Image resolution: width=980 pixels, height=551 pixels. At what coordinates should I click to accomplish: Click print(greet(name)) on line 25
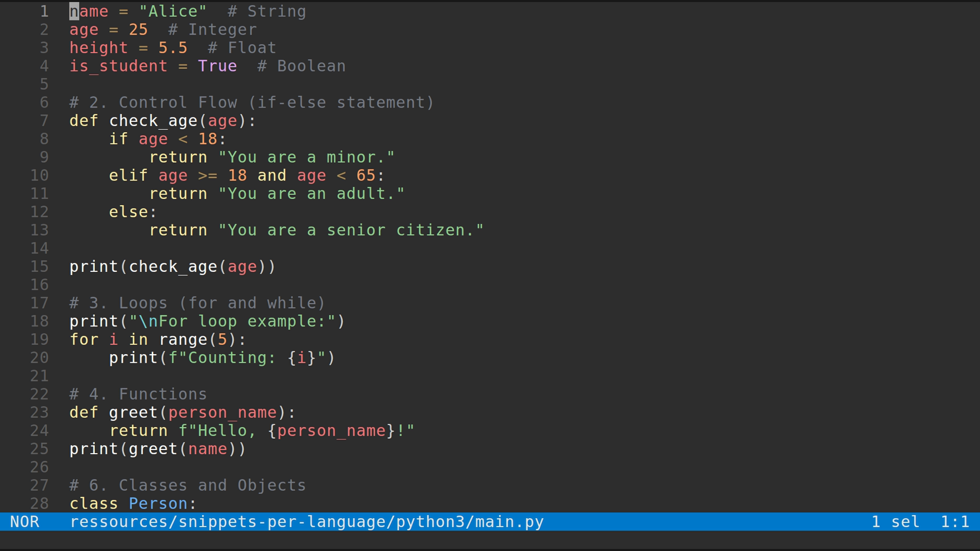(157, 448)
